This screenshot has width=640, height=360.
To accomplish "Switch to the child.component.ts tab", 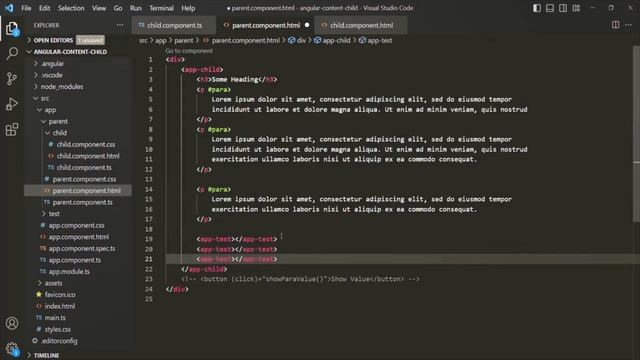I will (174, 25).
